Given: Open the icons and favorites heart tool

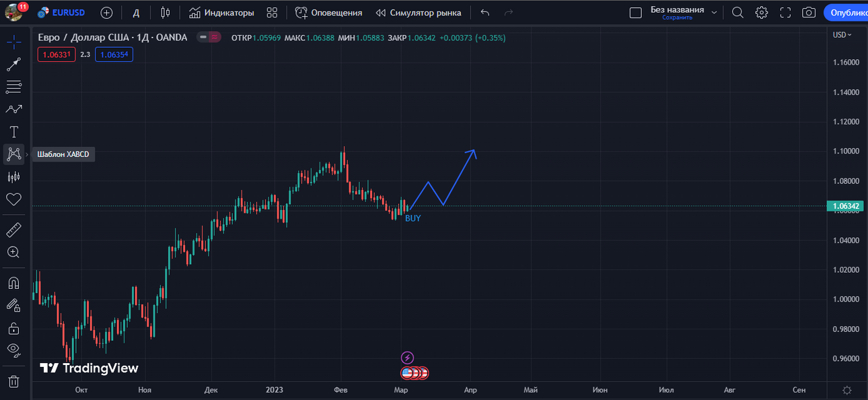Looking at the screenshot, I should 13,199.
